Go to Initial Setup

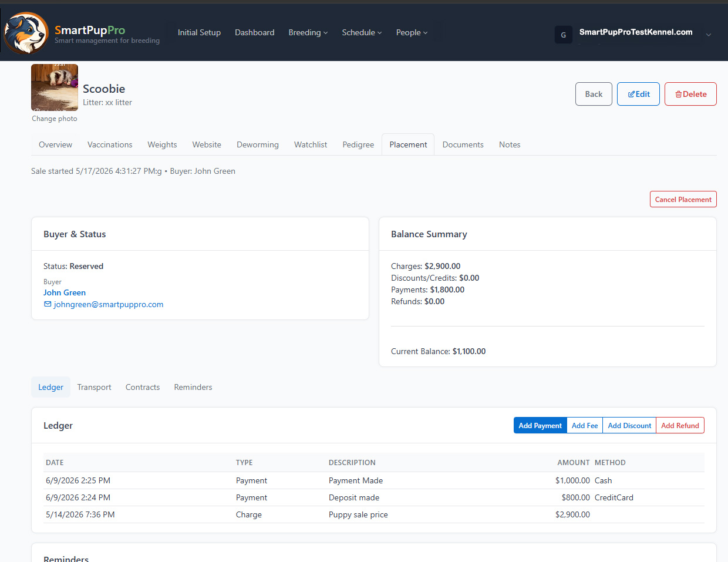pos(199,32)
